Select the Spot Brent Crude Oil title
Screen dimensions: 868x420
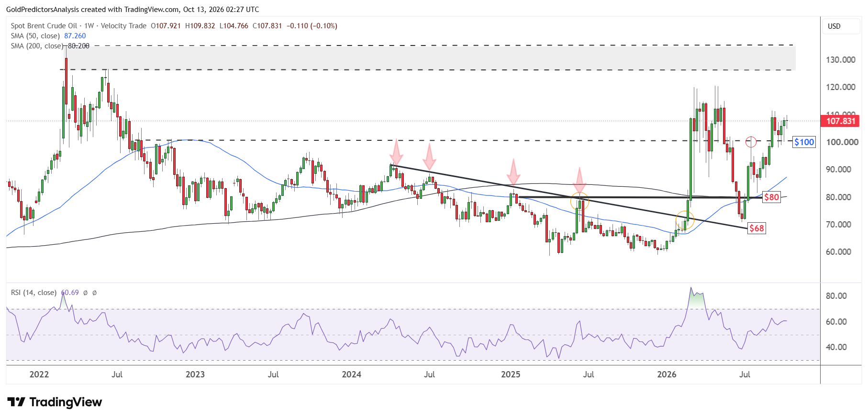coord(44,26)
